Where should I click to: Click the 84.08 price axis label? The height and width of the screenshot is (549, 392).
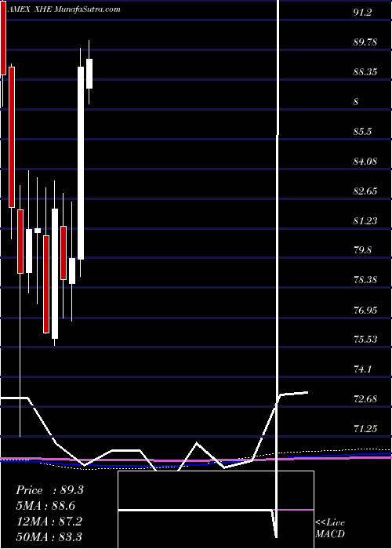click(365, 162)
